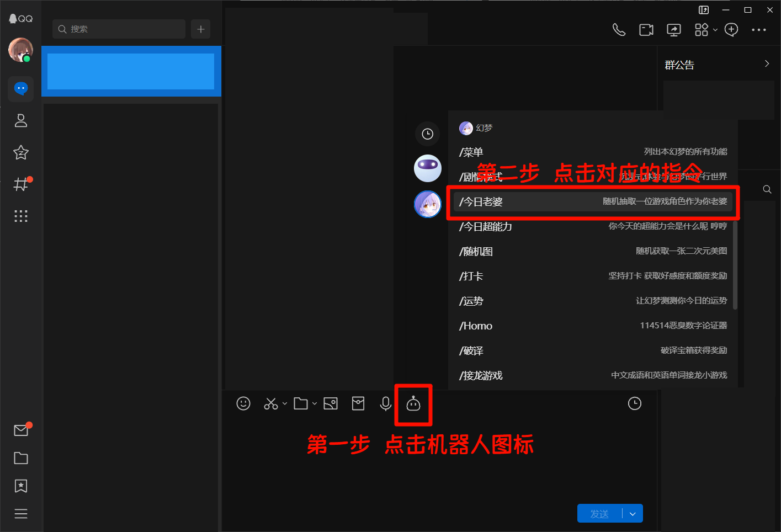Open chat history via clock icon
This screenshot has height=532, width=781.
coord(634,403)
